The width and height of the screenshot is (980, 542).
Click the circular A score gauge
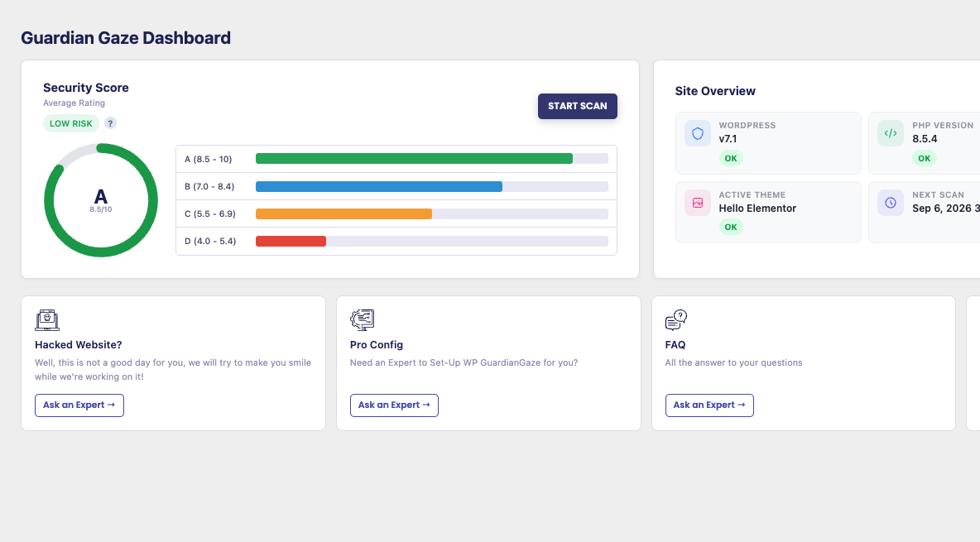tap(101, 200)
